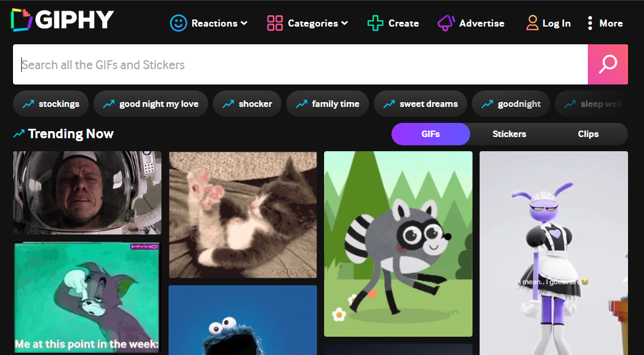Select the 'stockings' trending tag
644x355 pixels.
(x=51, y=104)
